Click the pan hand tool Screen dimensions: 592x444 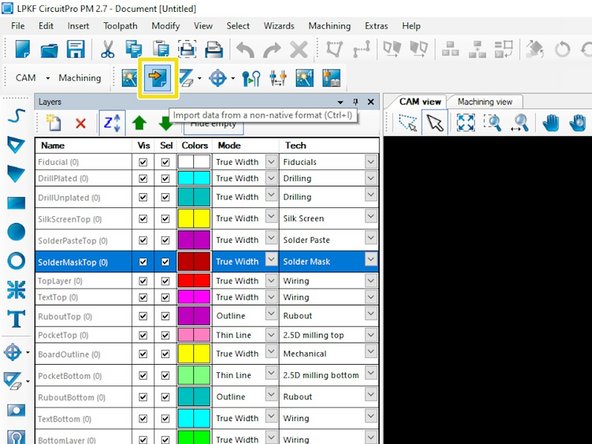[x=551, y=123]
